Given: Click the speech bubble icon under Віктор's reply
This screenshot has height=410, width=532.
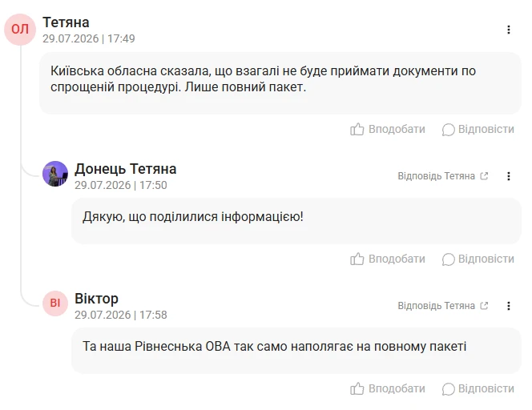Looking at the screenshot, I should [x=448, y=389].
